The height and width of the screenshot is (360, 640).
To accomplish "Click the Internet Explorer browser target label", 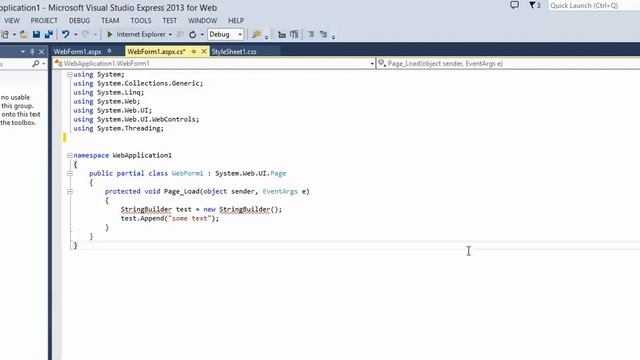I will coord(141,34).
